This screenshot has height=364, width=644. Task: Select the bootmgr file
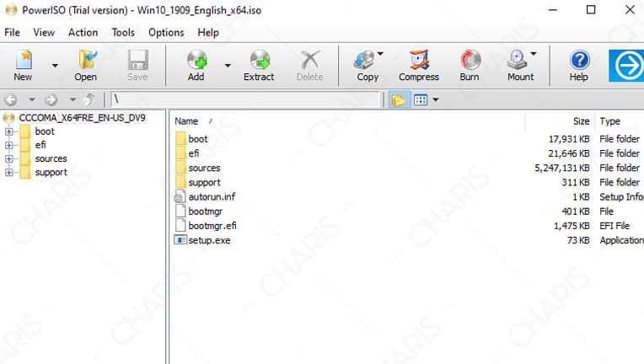point(206,211)
